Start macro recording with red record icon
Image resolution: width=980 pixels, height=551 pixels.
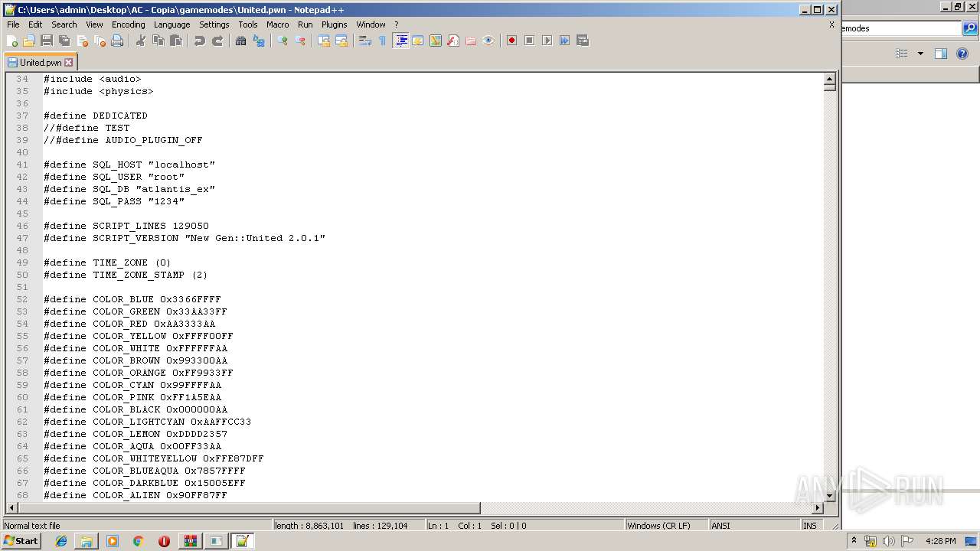512,41
